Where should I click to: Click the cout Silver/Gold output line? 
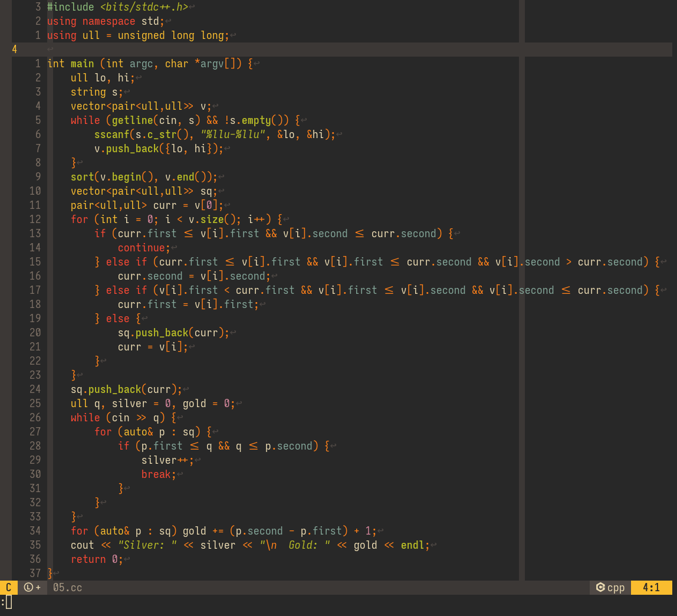pos(251,545)
